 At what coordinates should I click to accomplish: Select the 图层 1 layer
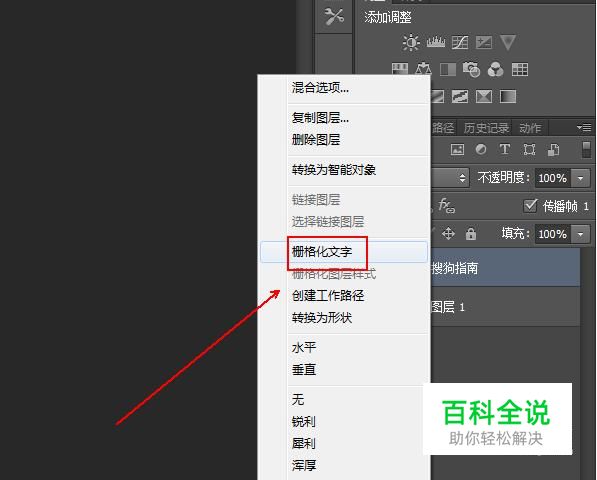click(505, 307)
